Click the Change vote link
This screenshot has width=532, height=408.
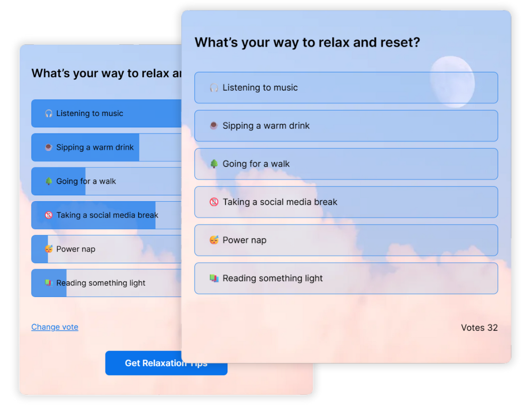point(55,327)
